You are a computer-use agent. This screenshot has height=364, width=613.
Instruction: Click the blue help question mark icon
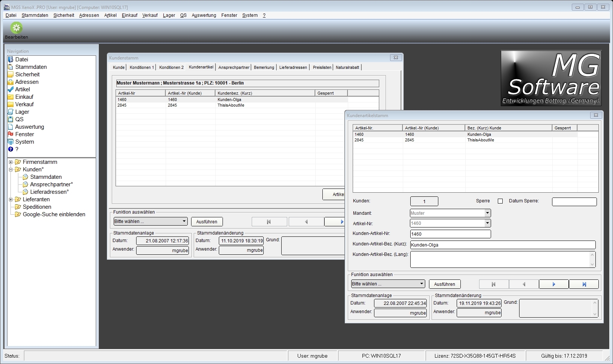(x=10, y=149)
